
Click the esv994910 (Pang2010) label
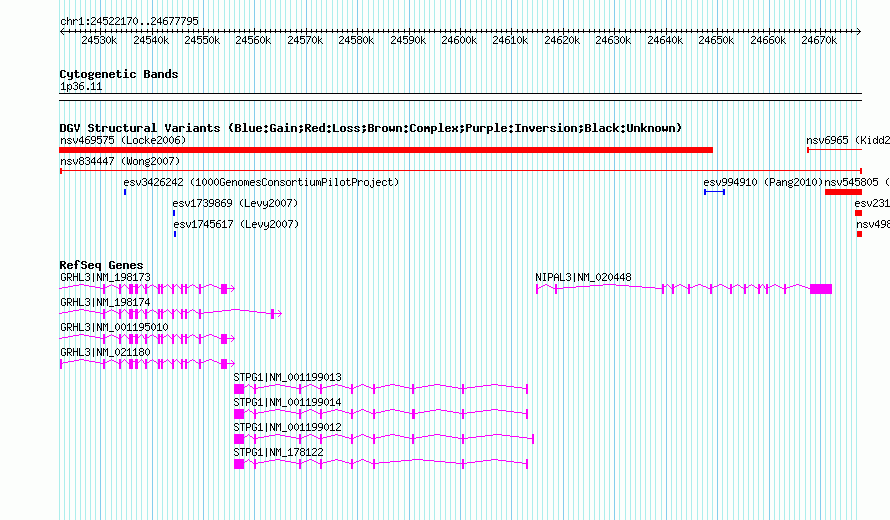[x=763, y=182]
